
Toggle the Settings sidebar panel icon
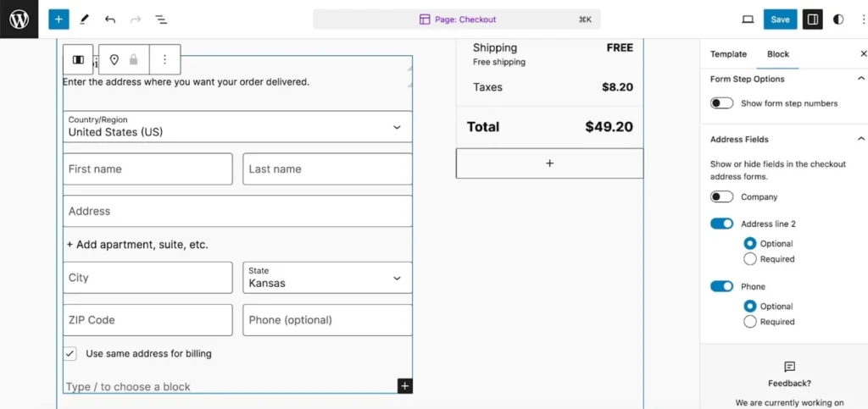click(812, 19)
